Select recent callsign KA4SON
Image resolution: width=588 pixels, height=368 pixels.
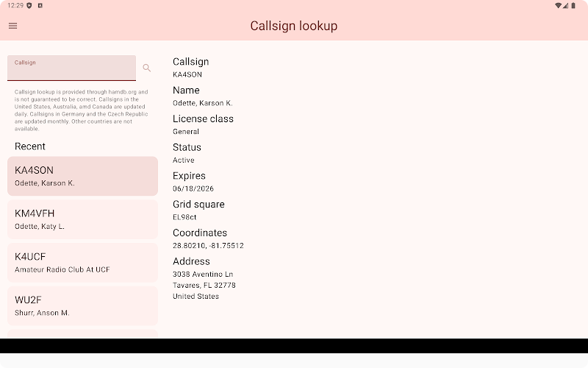(82, 176)
